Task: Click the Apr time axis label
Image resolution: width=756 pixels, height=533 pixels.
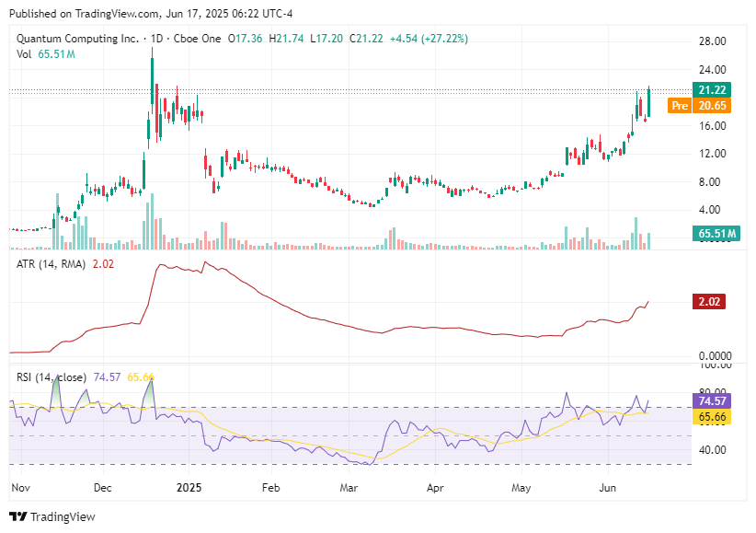Action: 435,488
